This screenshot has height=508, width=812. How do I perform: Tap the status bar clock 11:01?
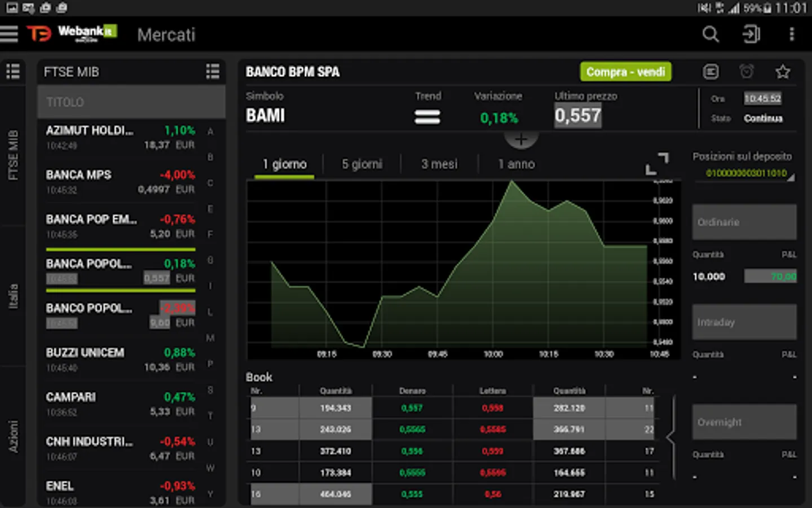click(791, 8)
